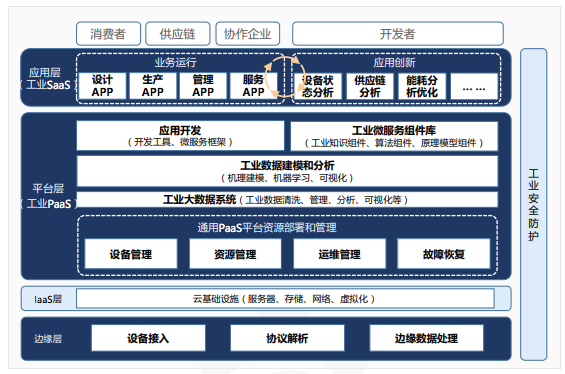The width and height of the screenshot is (565, 374).
Task: Select the 开发者 box
Action: coord(398,34)
